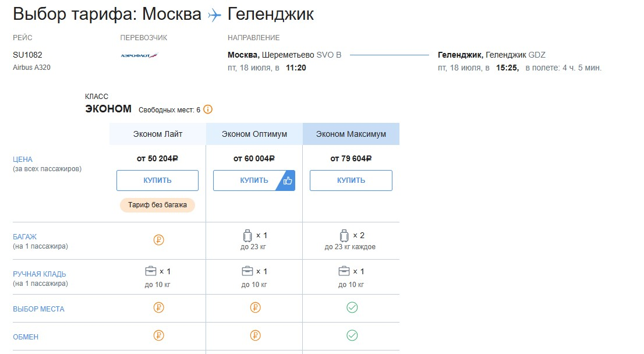The height and width of the screenshot is (354, 644).
Task: Click hand luggage briefcase icon for Эконом Максимум
Action: pyautogui.click(x=344, y=271)
